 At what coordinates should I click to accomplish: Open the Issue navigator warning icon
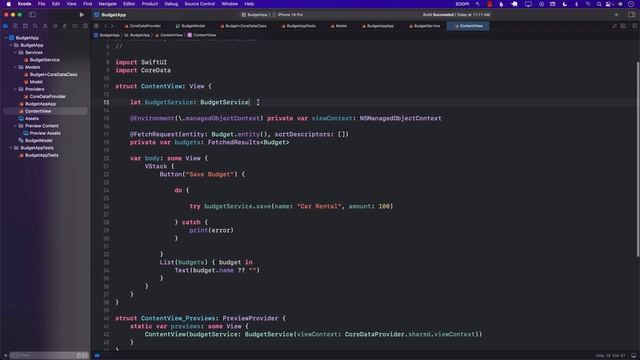point(45,26)
